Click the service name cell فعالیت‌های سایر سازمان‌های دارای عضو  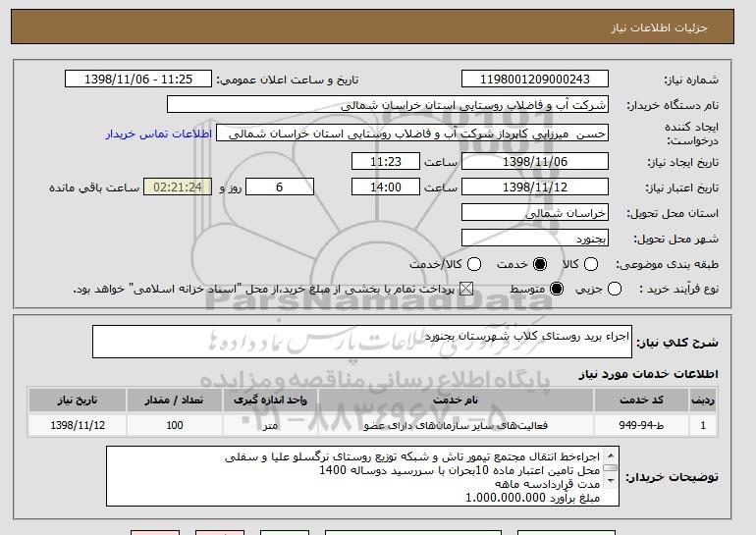pyautogui.click(x=456, y=425)
